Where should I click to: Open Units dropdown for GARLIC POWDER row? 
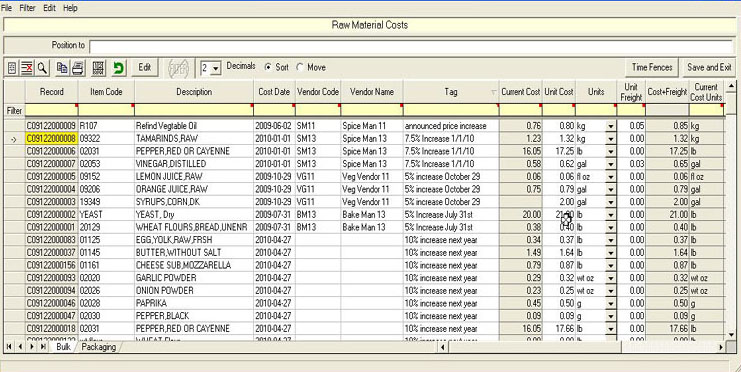click(x=611, y=278)
